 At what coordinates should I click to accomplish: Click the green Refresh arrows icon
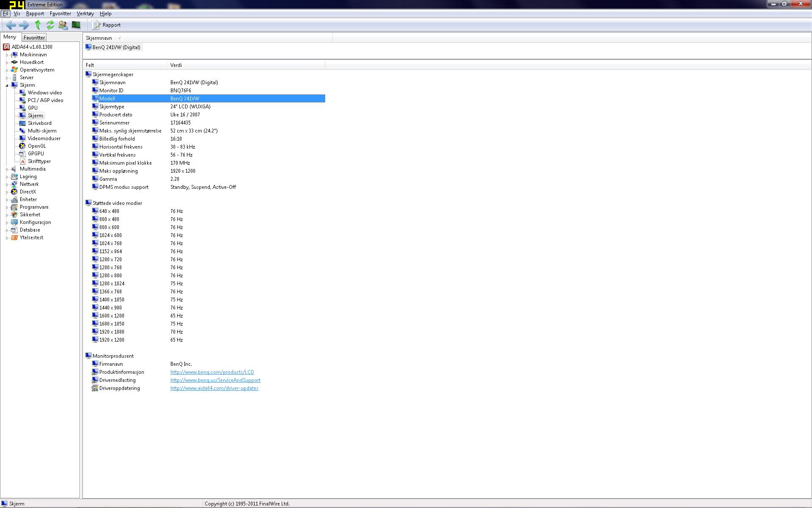50,25
